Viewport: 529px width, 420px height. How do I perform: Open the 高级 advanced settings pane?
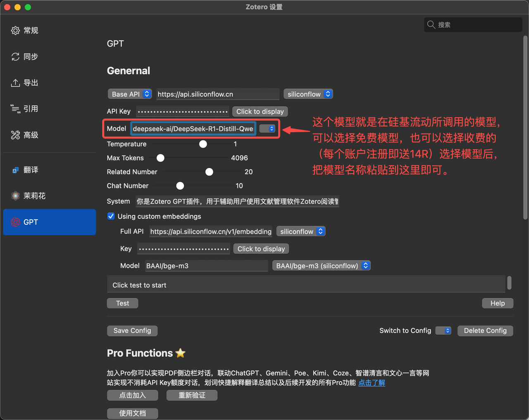click(50, 135)
